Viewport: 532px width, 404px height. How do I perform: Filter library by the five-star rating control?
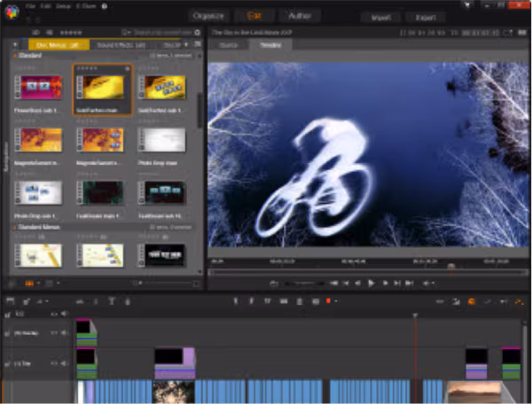point(71,33)
